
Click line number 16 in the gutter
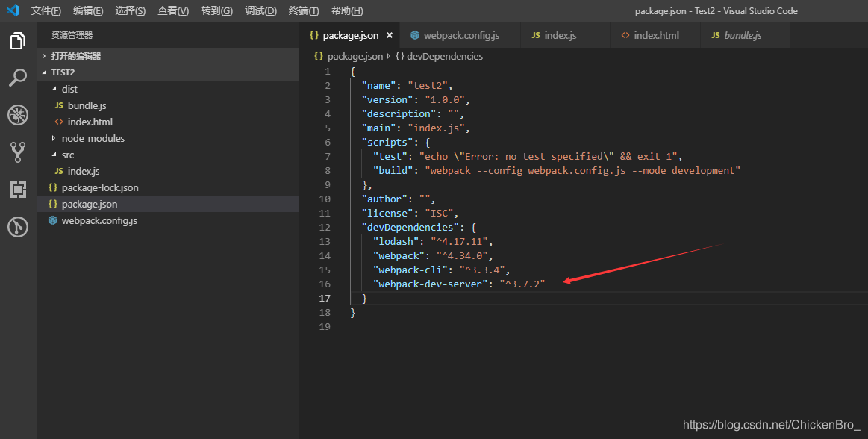point(325,284)
